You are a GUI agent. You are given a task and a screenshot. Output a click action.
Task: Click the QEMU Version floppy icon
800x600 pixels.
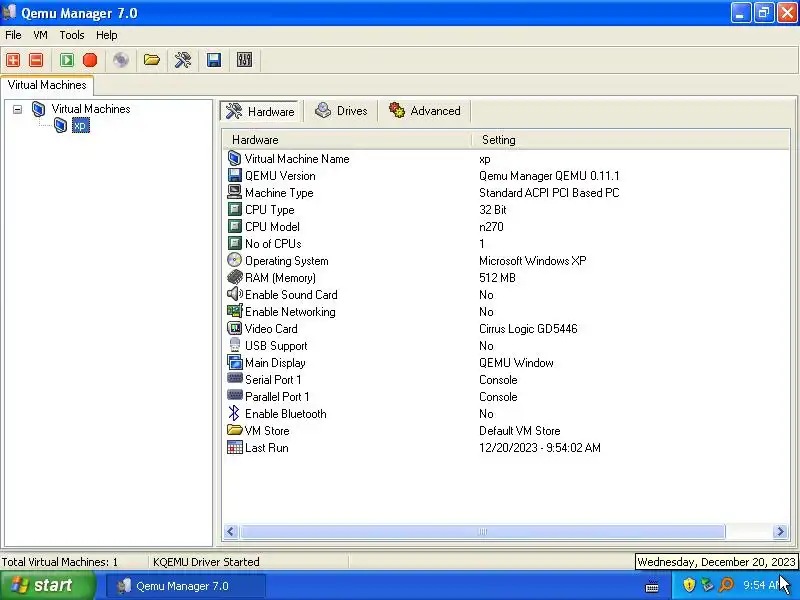click(x=235, y=176)
